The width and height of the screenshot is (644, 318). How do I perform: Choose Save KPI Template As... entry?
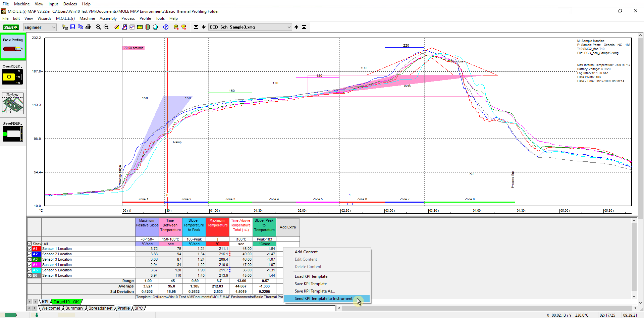(327, 291)
